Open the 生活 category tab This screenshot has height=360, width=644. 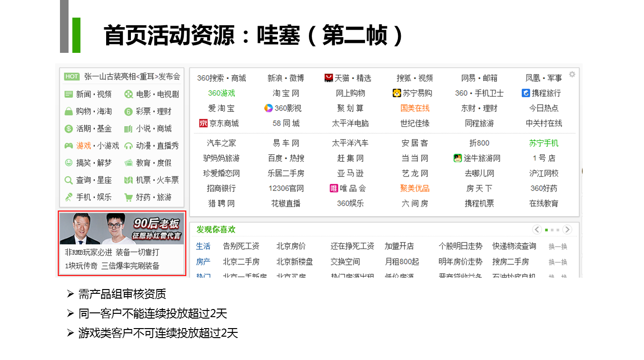pyautogui.click(x=203, y=246)
